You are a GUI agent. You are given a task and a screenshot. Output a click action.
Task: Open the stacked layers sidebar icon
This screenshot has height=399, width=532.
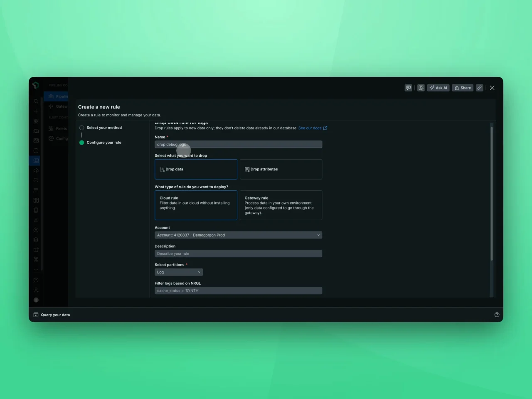pos(36,240)
